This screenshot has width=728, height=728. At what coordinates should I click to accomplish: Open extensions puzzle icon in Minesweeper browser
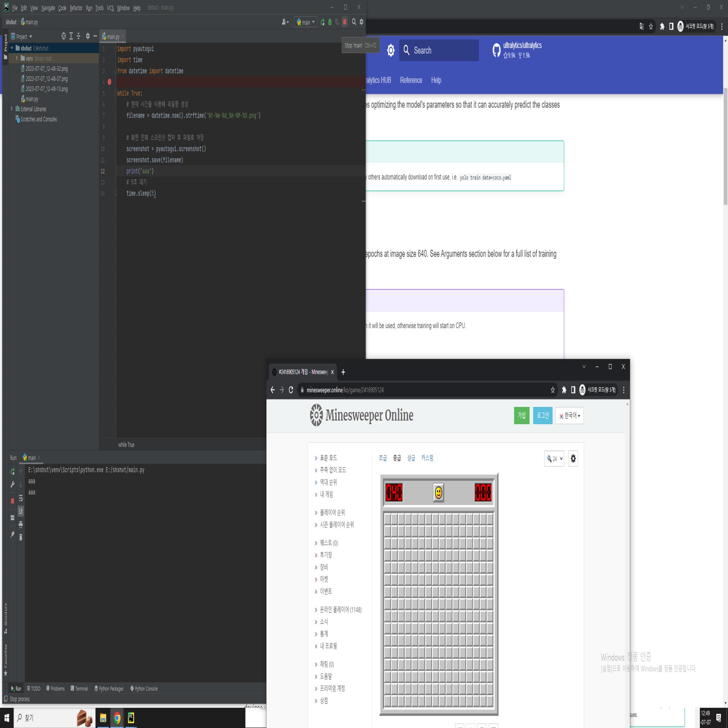point(564,390)
